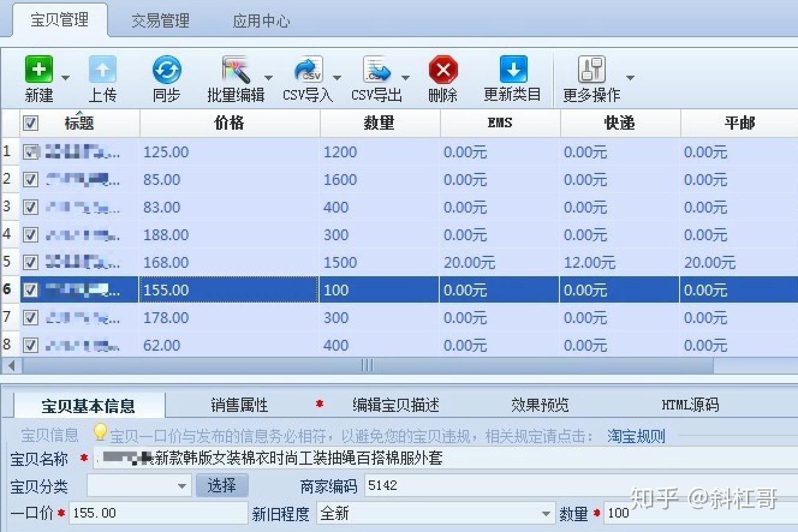Open the 编辑宝贝描述 tab

[x=396, y=405]
